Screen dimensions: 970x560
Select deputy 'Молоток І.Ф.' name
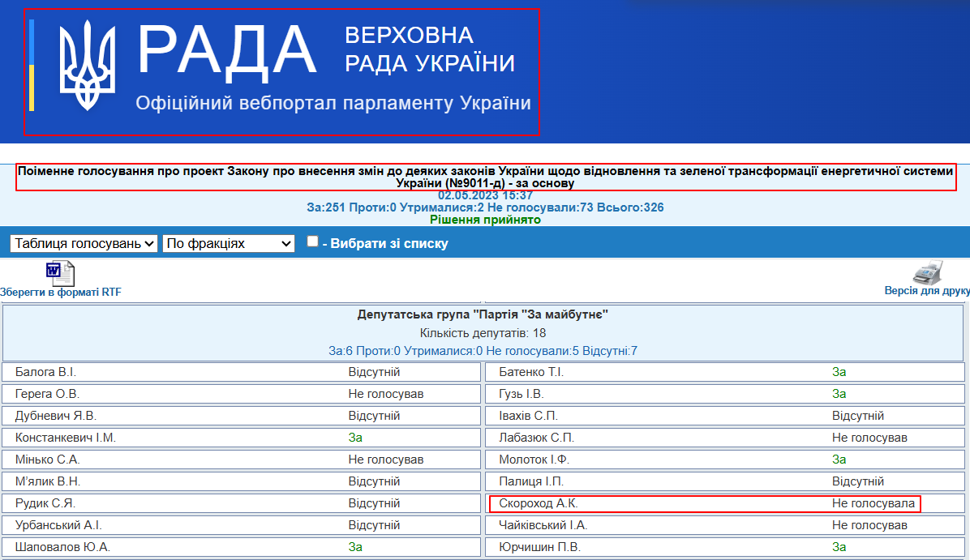point(534,460)
